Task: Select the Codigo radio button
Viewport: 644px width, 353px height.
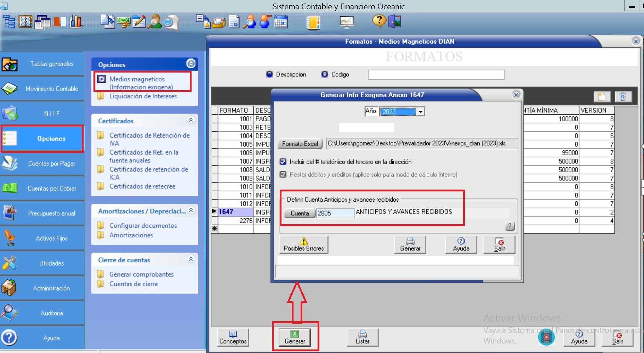Action: click(325, 74)
